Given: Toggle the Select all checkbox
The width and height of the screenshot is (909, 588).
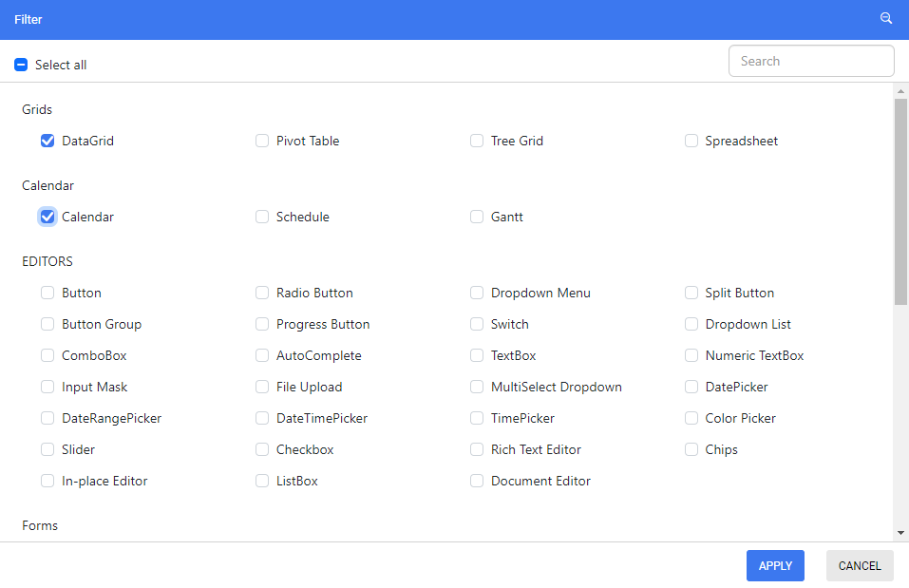Looking at the screenshot, I should pos(21,65).
